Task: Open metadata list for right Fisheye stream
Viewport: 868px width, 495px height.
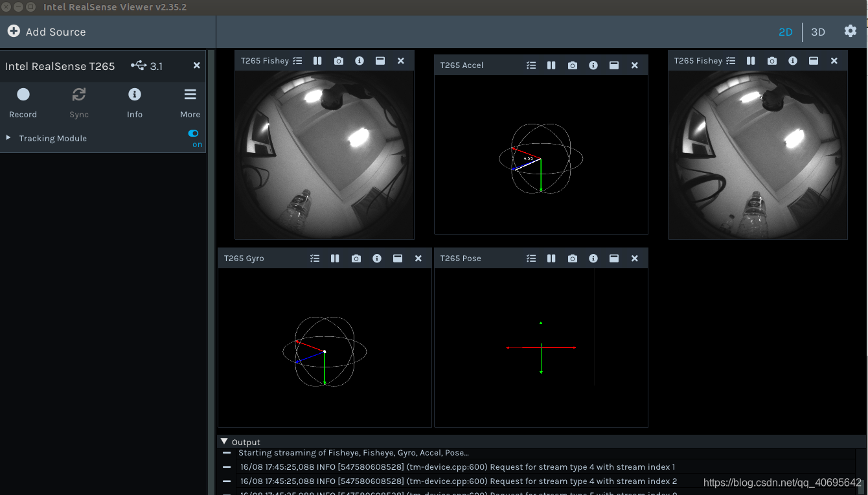Action: click(731, 61)
